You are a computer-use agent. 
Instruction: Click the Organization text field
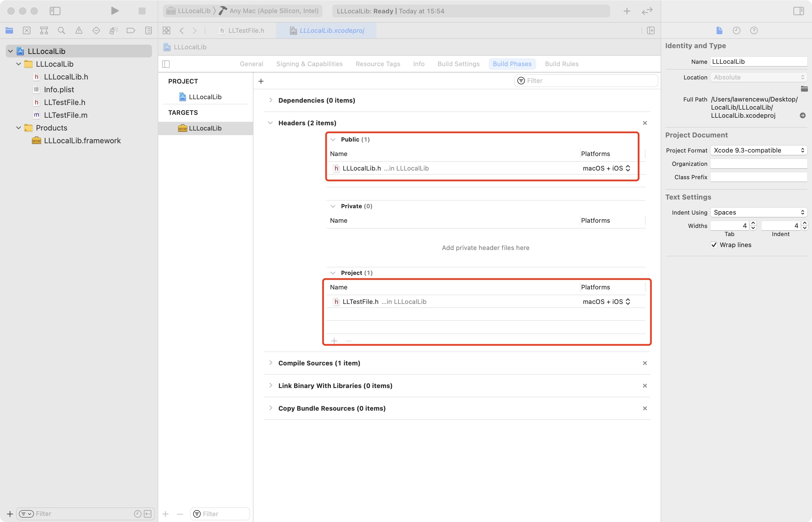(x=759, y=164)
